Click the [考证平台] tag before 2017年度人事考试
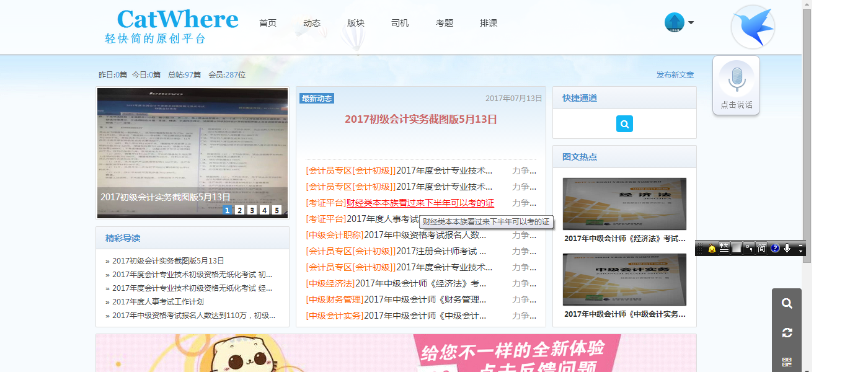This screenshot has width=868, height=372. pos(326,219)
